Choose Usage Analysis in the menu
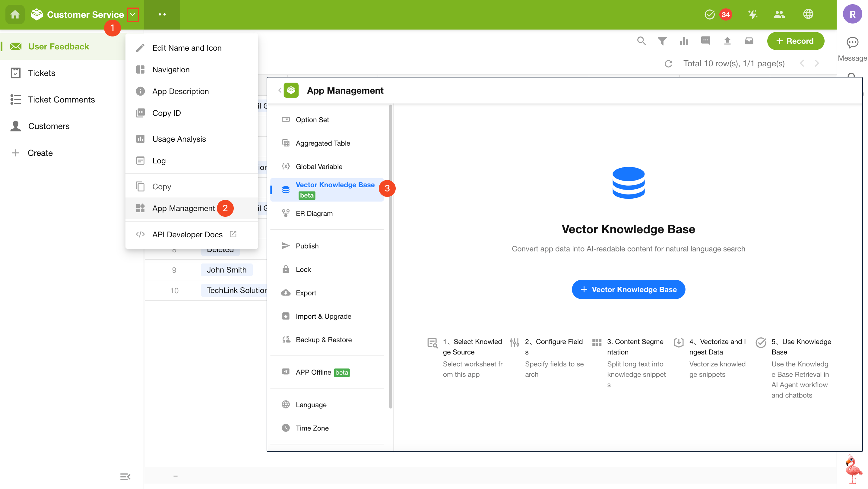Screen dimensions: 868x489 [179, 139]
